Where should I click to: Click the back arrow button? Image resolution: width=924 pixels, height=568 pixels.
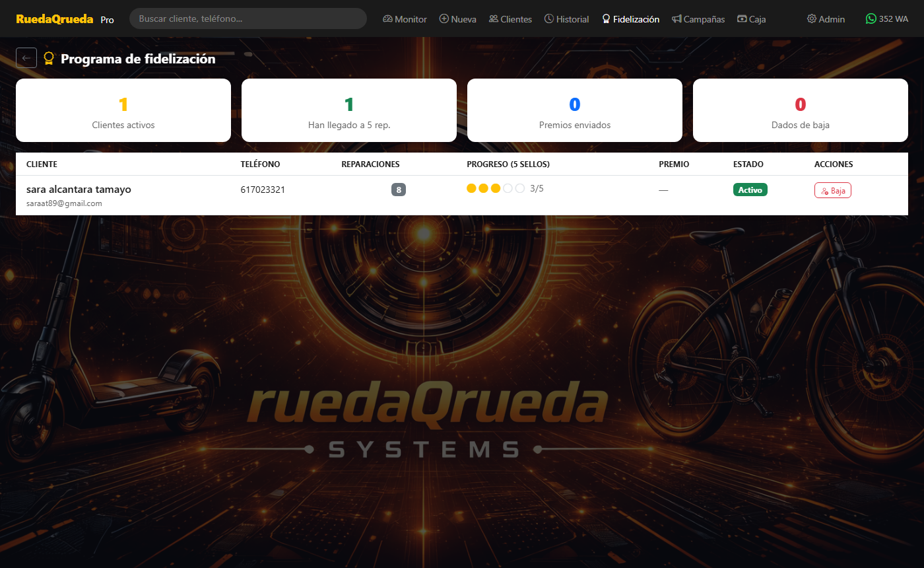(x=26, y=58)
